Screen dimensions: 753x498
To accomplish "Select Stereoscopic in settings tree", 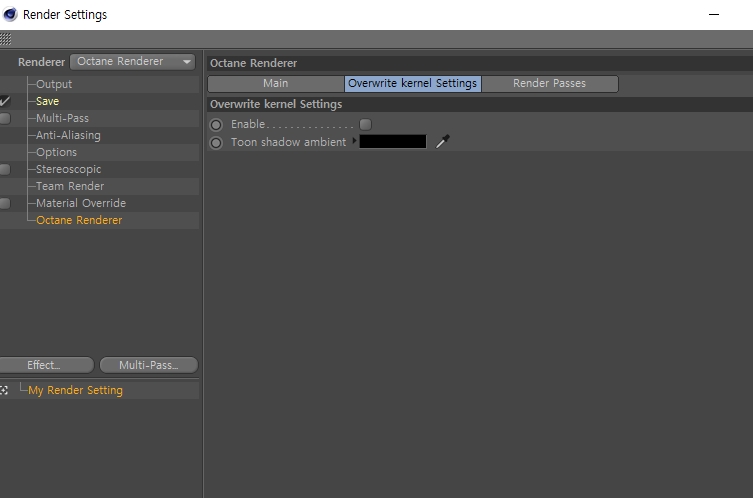I will (69, 169).
